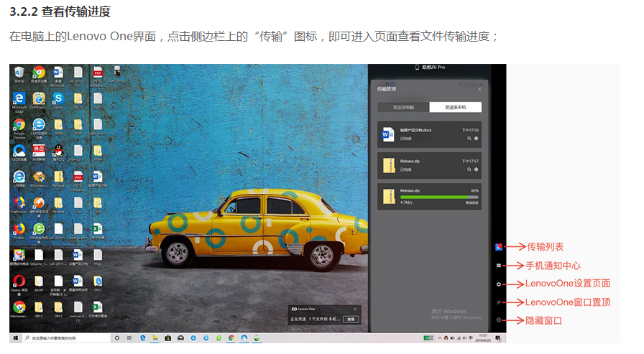
Task: Open the phone notification center icon
Action: (x=499, y=266)
